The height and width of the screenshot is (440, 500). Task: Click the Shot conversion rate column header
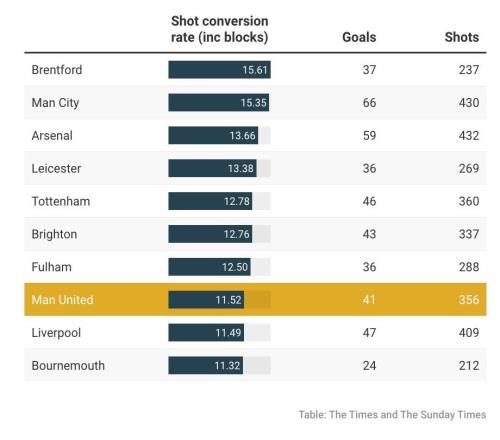(x=219, y=29)
